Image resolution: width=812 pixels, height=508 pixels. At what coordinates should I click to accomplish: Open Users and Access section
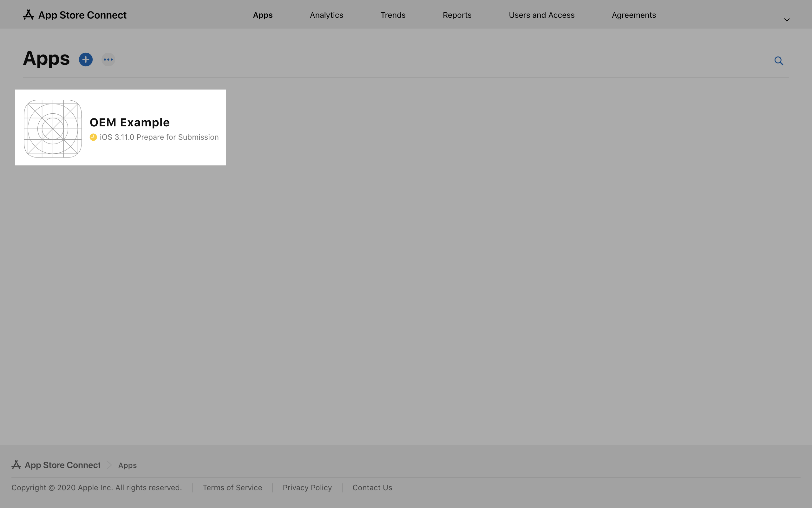tap(541, 15)
